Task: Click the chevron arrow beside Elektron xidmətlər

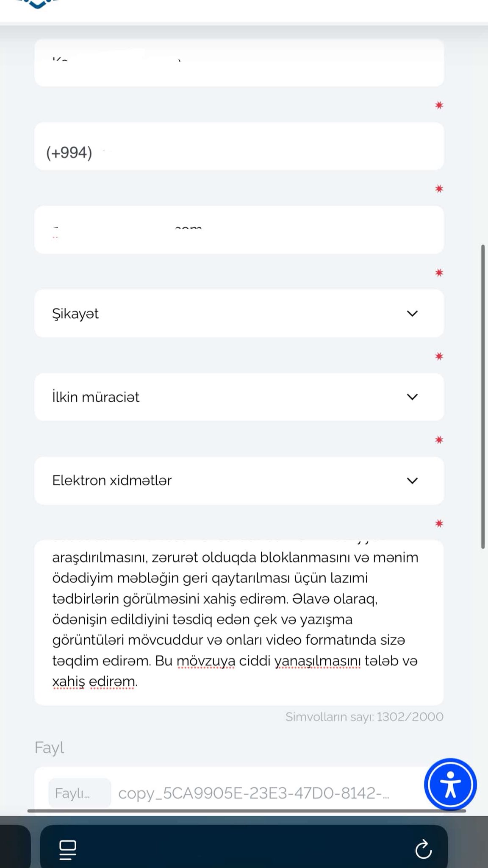Action: [x=412, y=481]
